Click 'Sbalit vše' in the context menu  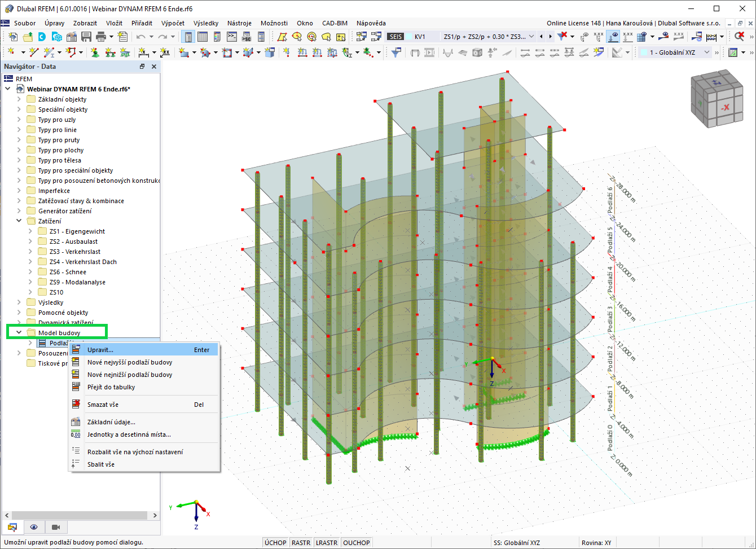click(144, 464)
